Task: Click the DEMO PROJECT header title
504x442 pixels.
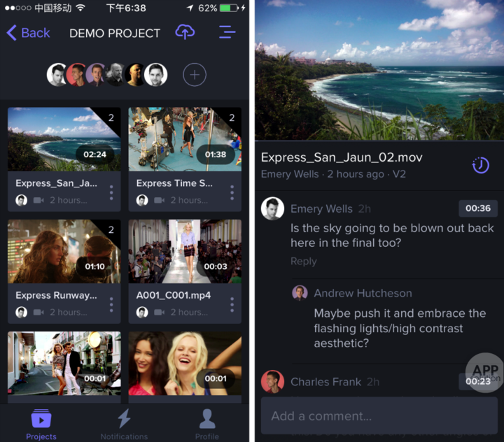Action: (x=115, y=33)
